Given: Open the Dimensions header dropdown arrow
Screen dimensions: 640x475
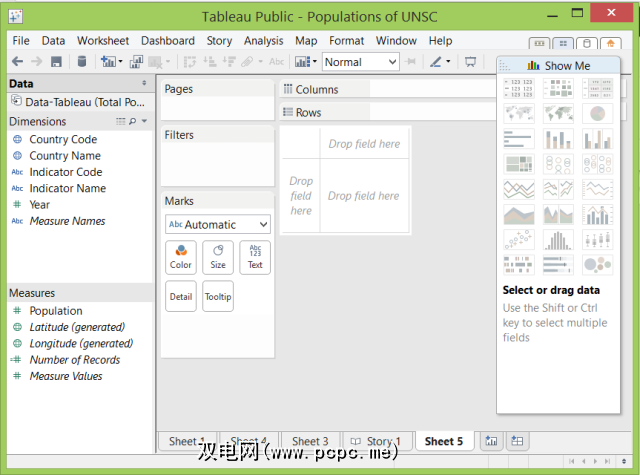Looking at the screenshot, I should [x=144, y=121].
